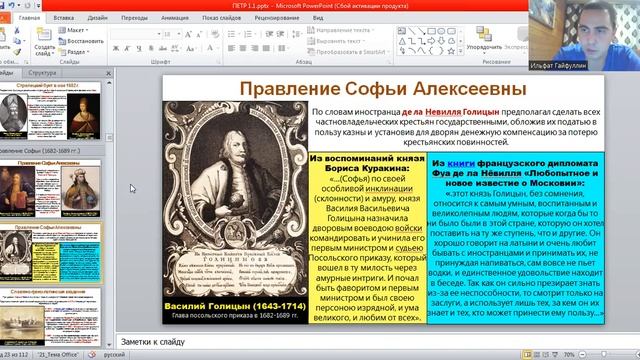Click the Упорядочить arrange button
640x360 pixels.
click(x=484, y=40)
